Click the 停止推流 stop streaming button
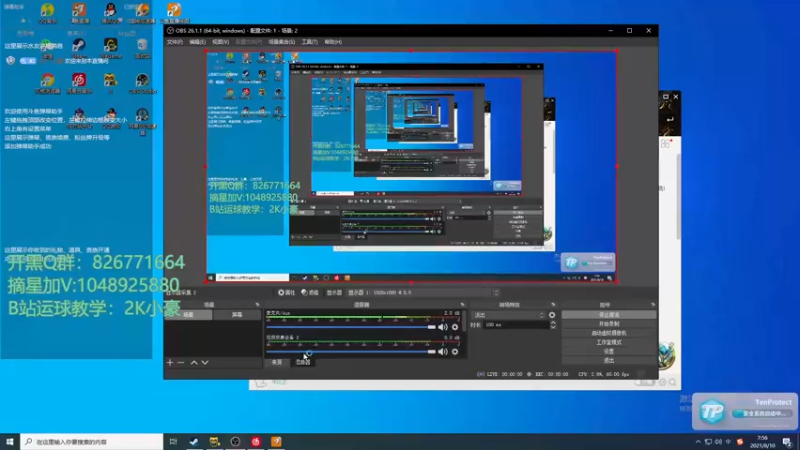 tap(609, 315)
